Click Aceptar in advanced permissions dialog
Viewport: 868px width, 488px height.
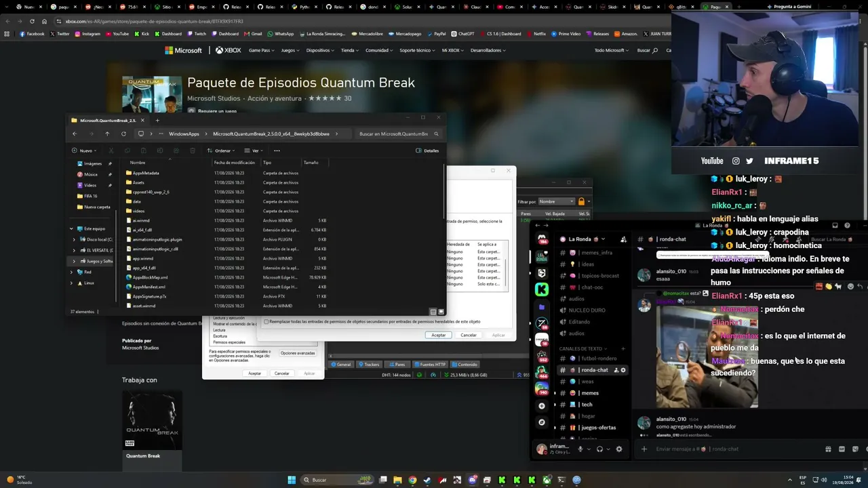pos(439,335)
